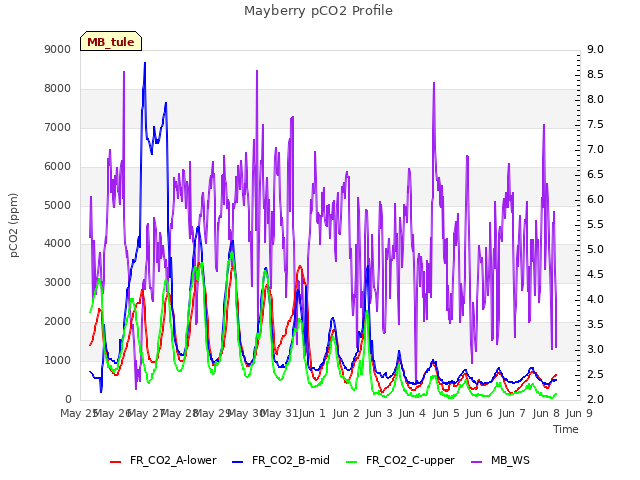The height and width of the screenshot is (480, 640).
Task: Click the 3000 tick on left axis
Action: 58,282
